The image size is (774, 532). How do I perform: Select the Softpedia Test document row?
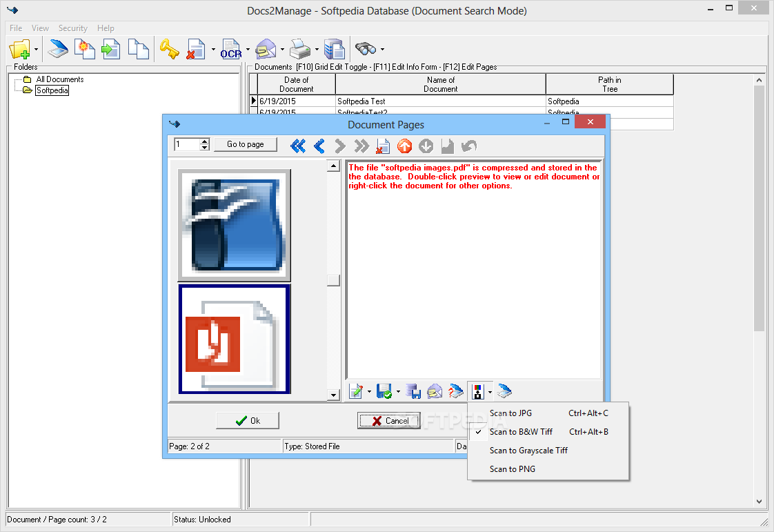tap(462, 101)
